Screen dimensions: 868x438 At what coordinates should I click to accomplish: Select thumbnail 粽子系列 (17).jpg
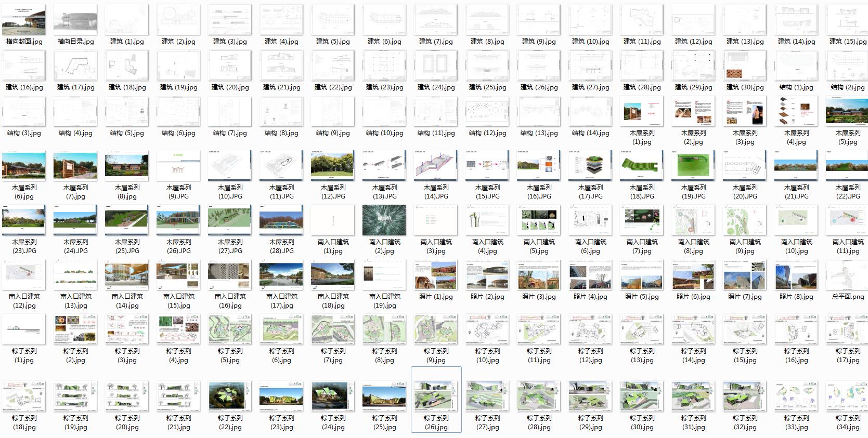coord(848,330)
